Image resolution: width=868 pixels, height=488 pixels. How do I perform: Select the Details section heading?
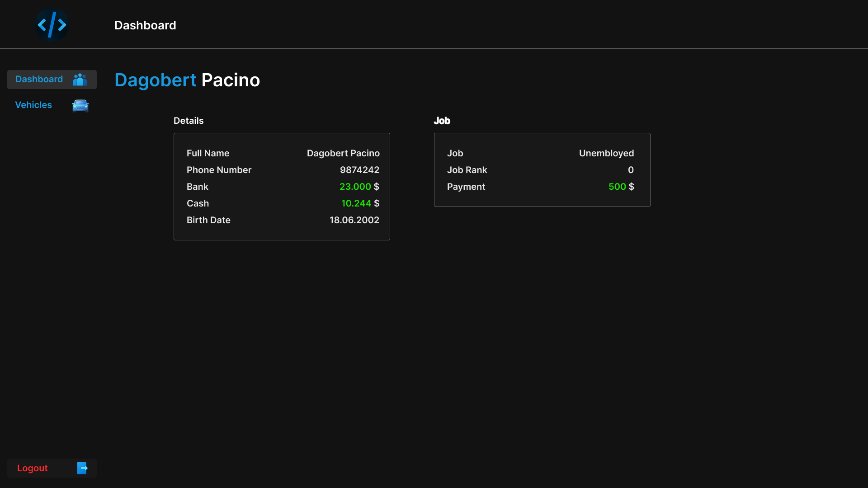click(189, 121)
